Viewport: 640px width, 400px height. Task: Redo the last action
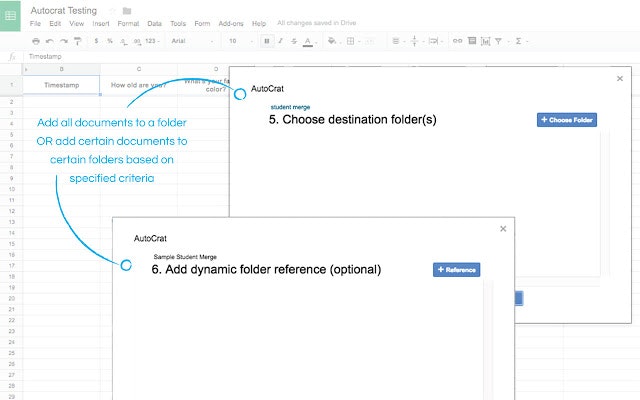point(64,41)
